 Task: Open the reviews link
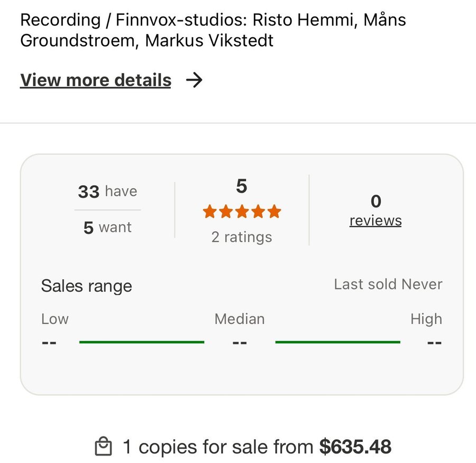coord(376,220)
